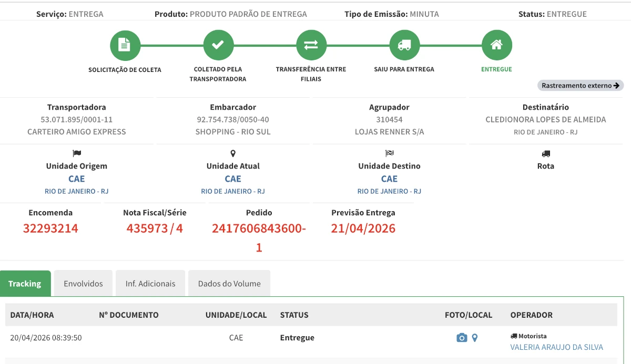
Task: Click the Coletado pela Transportadora checkmark icon
Action: click(218, 45)
